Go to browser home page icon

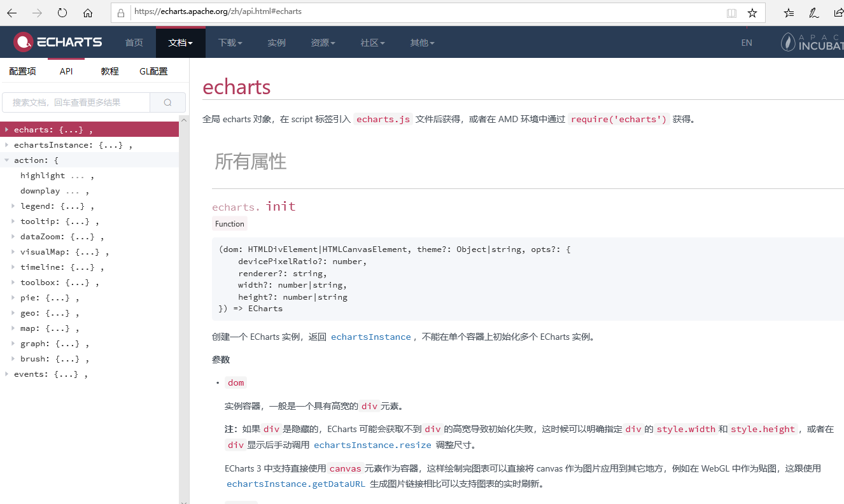tap(88, 13)
